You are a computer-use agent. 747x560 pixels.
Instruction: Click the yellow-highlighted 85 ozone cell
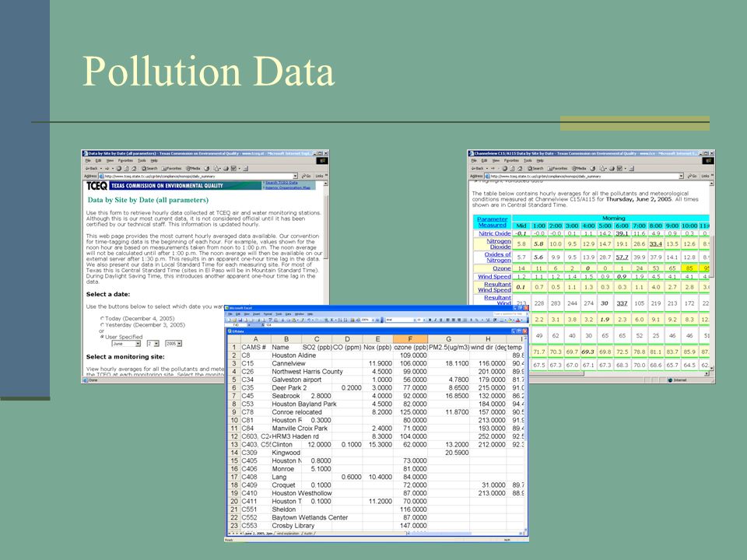click(x=689, y=268)
